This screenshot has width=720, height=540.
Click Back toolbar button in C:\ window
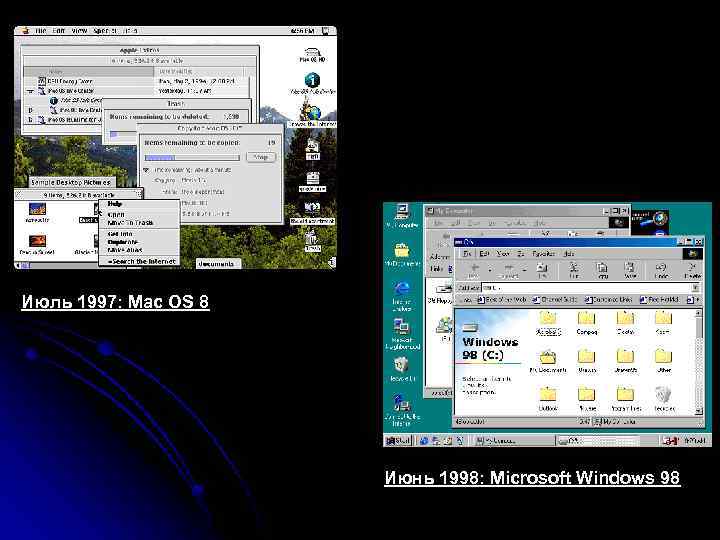pyautogui.click(x=473, y=270)
